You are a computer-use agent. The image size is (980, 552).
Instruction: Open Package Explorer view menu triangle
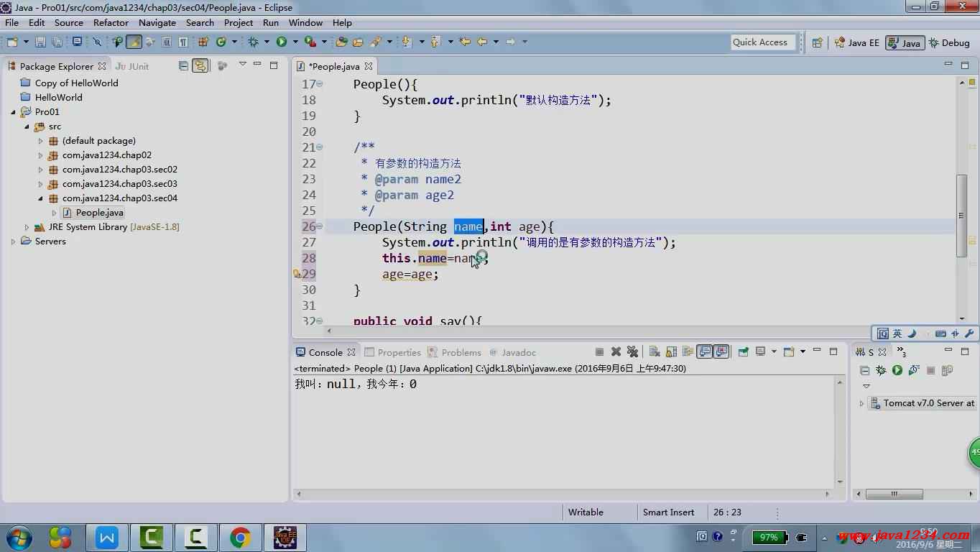point(242,65)
